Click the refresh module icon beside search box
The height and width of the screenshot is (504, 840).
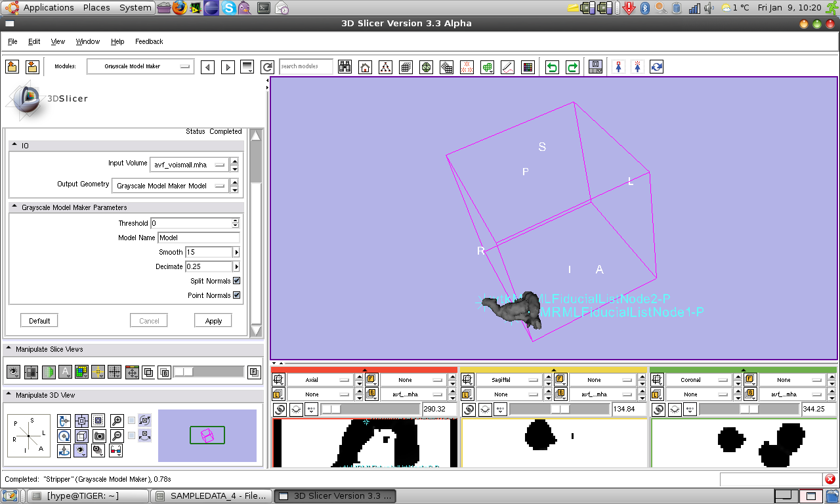[267, 67]
